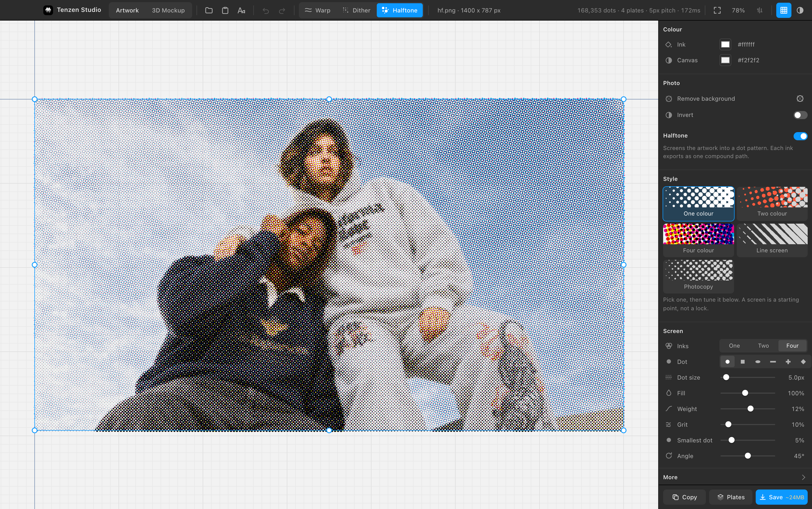The height and width of the screenshot is (509, 812).
Task: Expand the More section
Action: pyautogui.click(x=735, y=477)
